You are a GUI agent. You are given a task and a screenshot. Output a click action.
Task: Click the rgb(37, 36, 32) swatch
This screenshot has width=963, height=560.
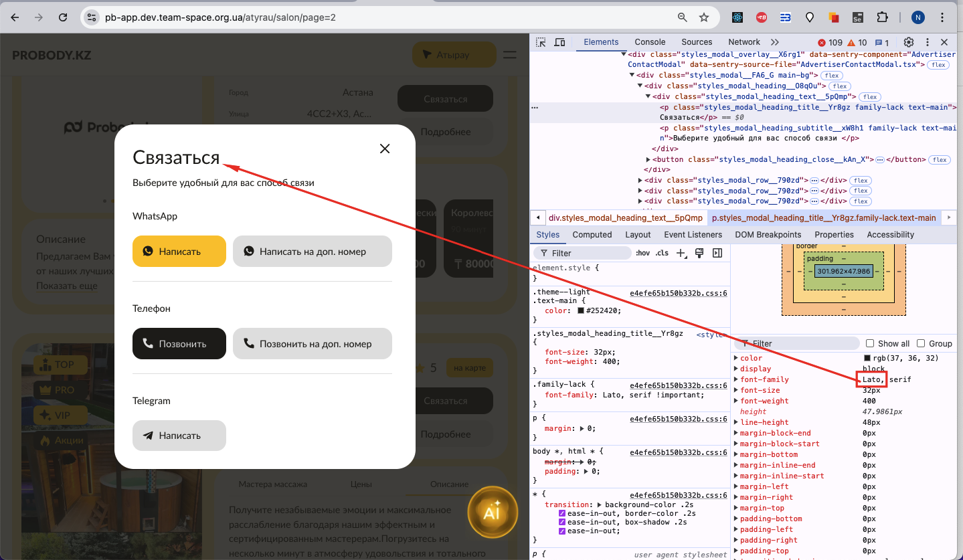(x=868, y=359)
